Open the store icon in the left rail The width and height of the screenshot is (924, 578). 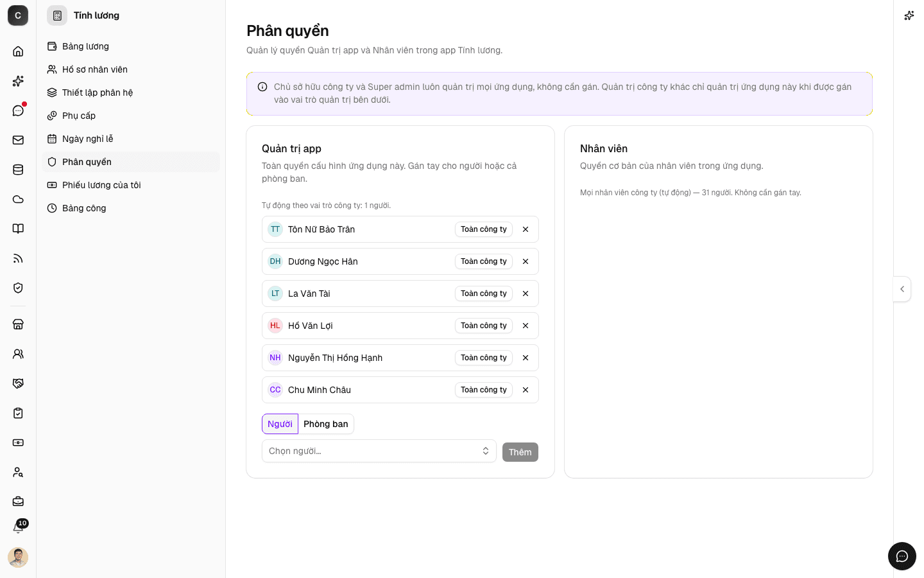click(18, 324)
